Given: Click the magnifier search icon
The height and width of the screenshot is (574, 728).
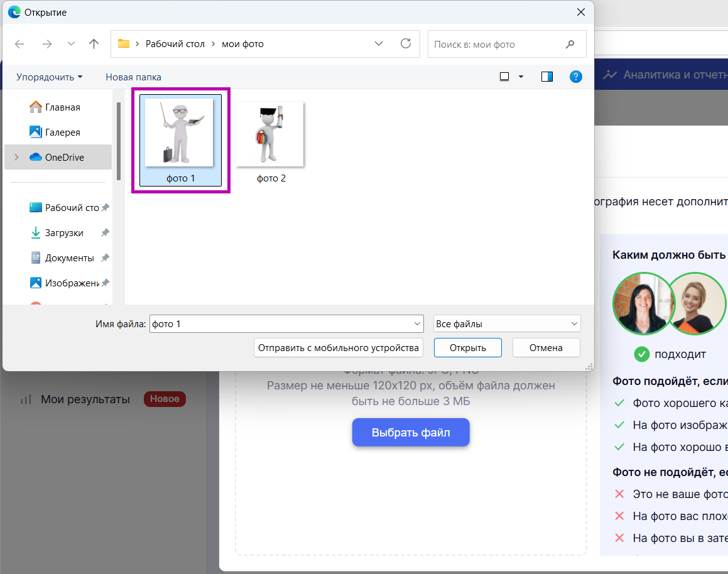Looking at the screenshot, I should [570, 44].
